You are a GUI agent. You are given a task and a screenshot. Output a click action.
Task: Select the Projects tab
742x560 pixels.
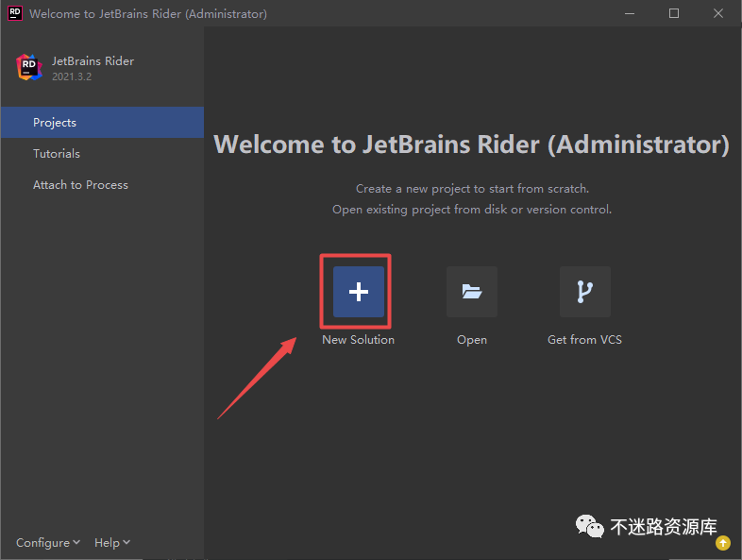102,123
